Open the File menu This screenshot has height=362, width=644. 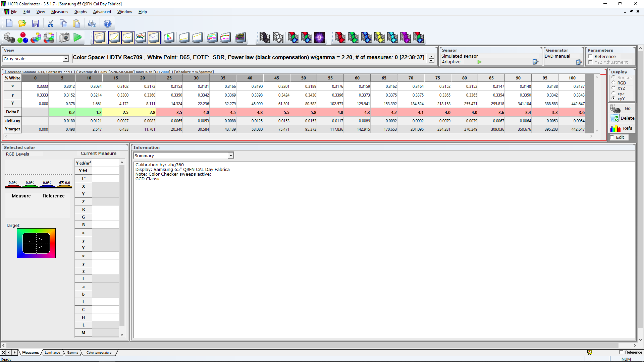coord(14,12)
